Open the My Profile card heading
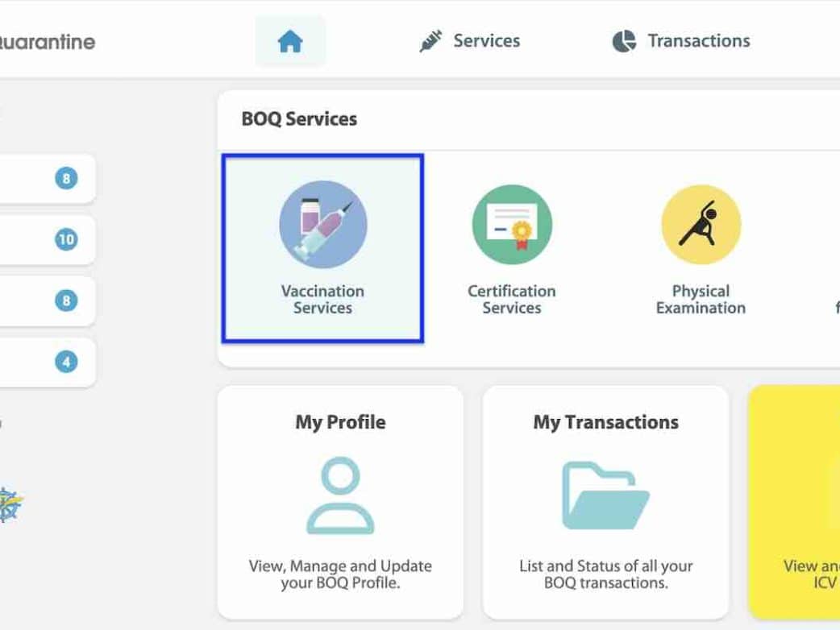The width and height of the screenshot is (840, 630). click(340, 422)
